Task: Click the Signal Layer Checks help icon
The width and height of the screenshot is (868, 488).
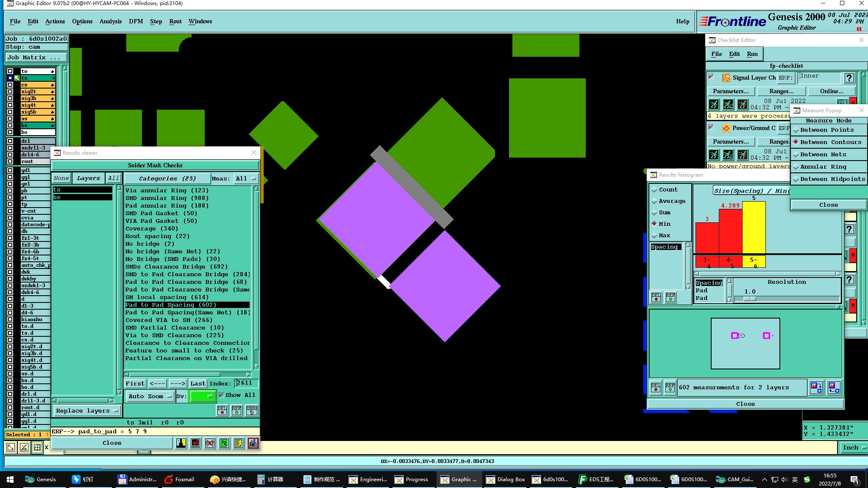Action: [x=849, y=78]
